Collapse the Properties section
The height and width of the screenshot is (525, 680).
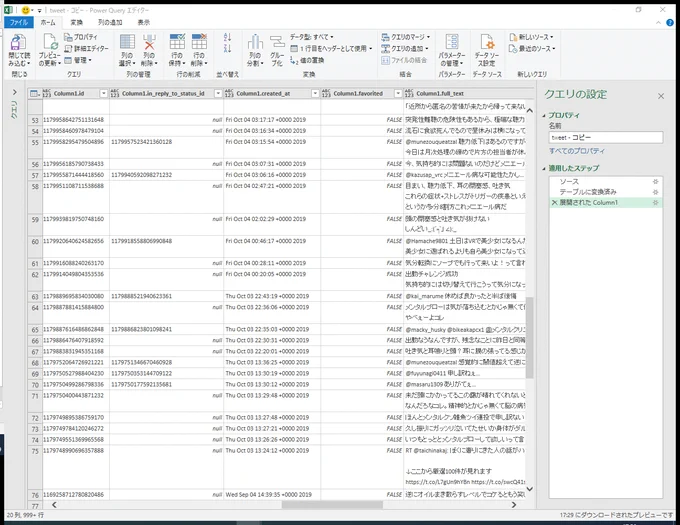pos(544,116)
